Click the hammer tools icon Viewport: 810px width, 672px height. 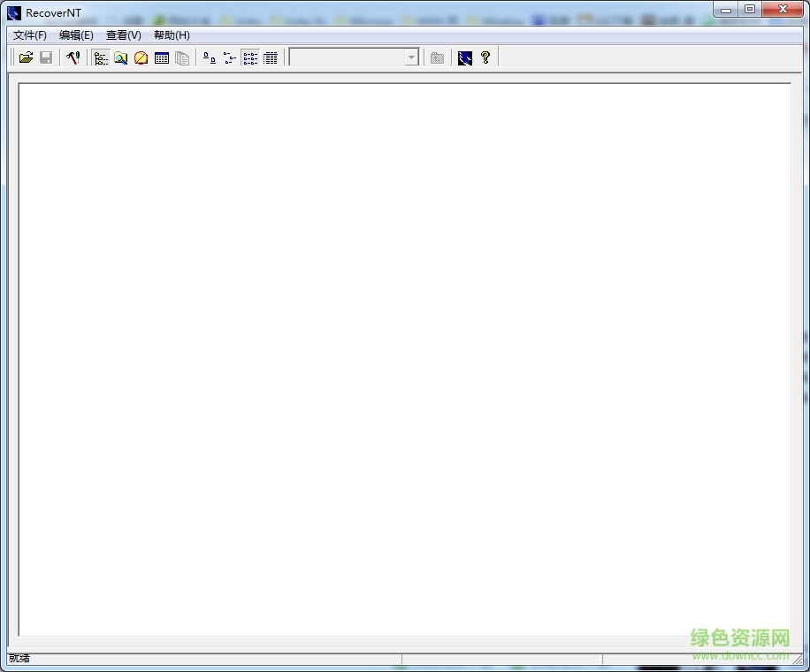(x=73, y=57)
